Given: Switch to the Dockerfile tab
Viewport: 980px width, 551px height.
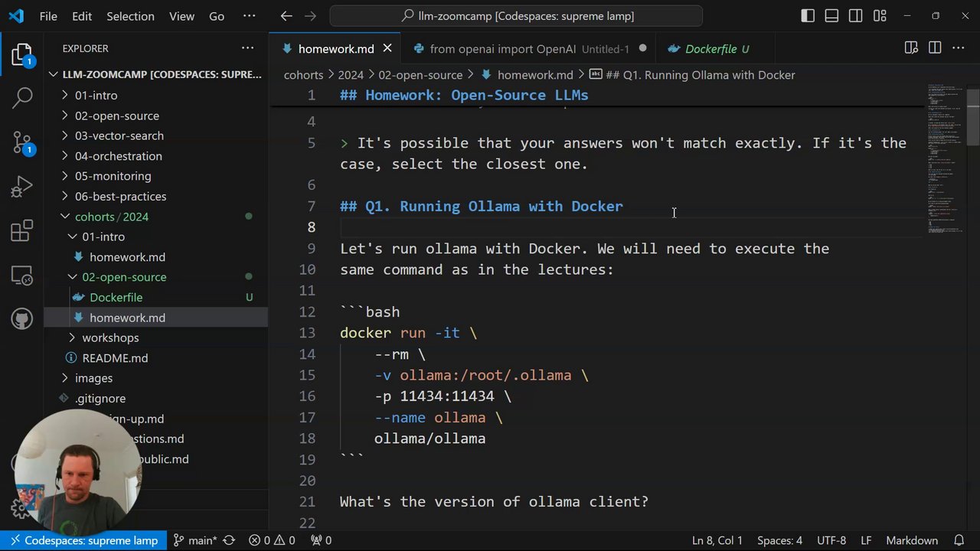Looking at the screenshot, I should click(717, 48).
